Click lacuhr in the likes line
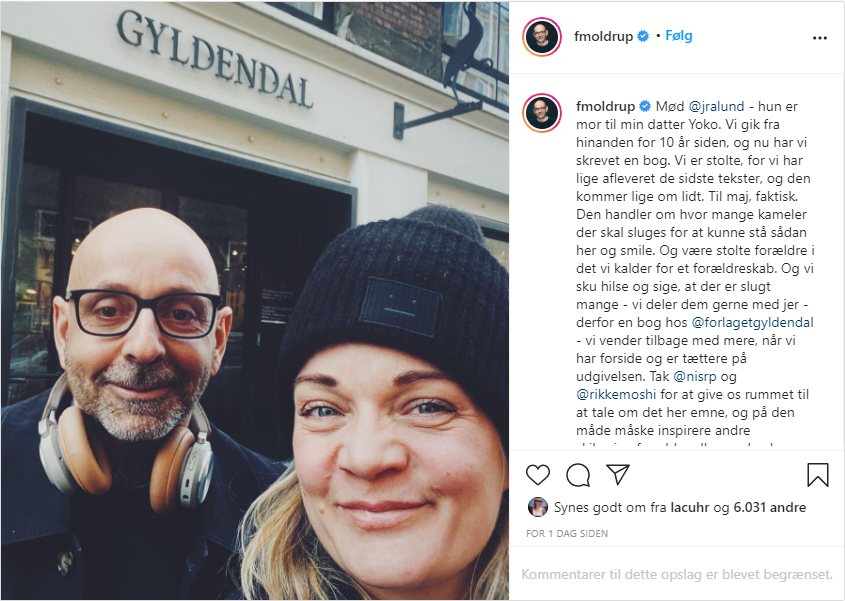This screenshot has width=845, height=601. (x=690, y=507)
